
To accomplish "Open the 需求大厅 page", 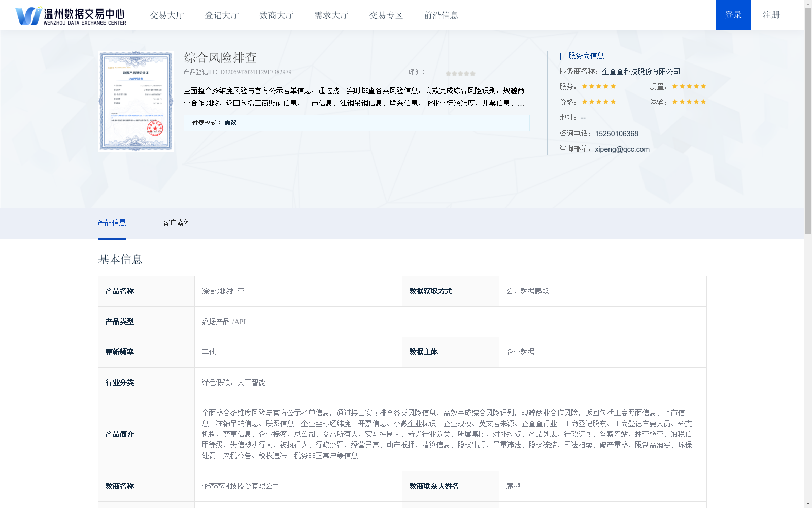I will point(331,15).
